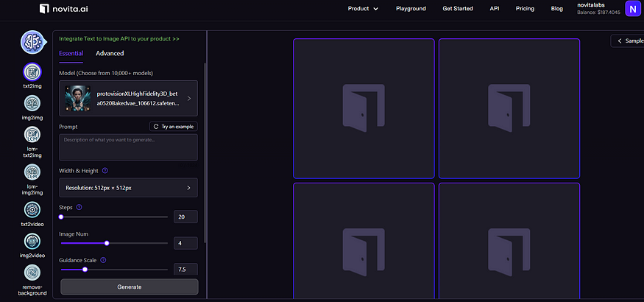Click the Steps slider handle
This screenshot has width=644, height=302.
[61, 217]
